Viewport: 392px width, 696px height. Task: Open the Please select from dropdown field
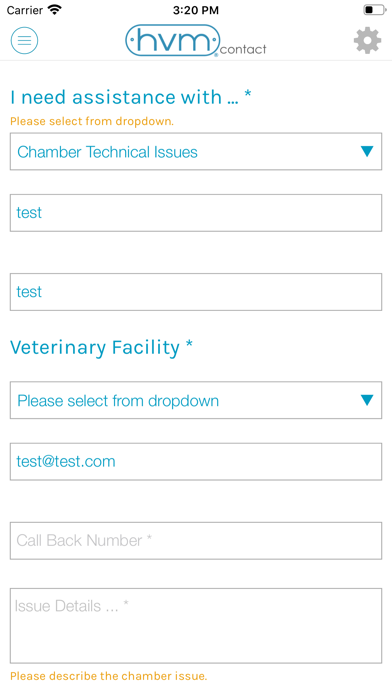tap(196, 400)
